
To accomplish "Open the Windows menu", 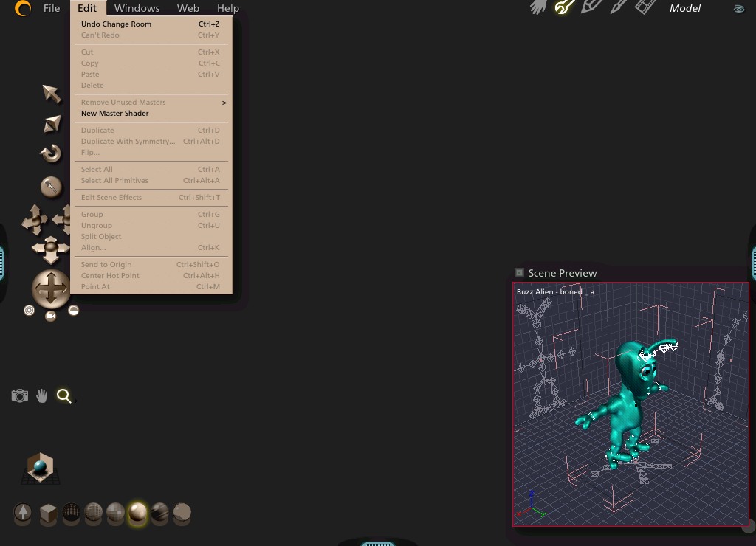I will (137, 8).
